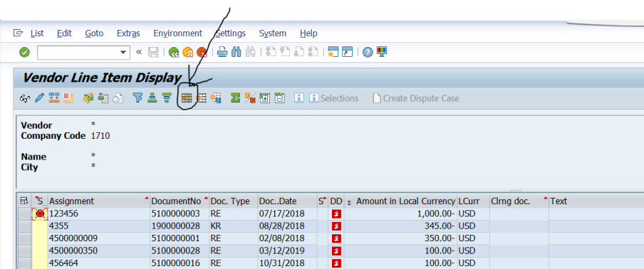
Task: Click the Create Dispute Case button
Action: (415, 98)
